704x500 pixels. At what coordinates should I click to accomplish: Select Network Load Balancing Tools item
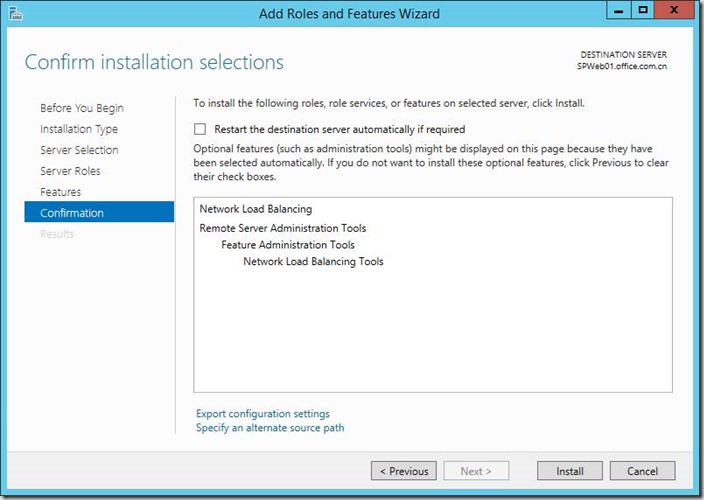tap(313, 262)
